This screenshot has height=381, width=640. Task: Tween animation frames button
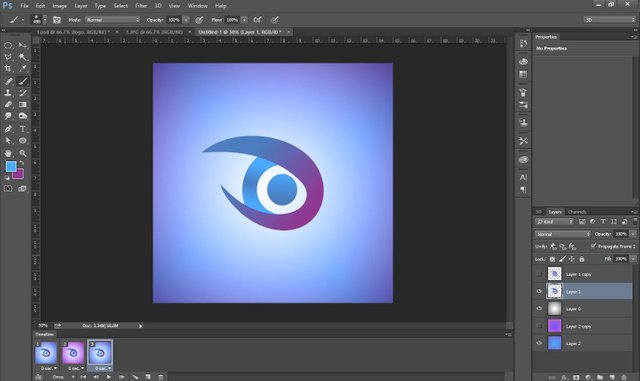[x=135, y=377]
